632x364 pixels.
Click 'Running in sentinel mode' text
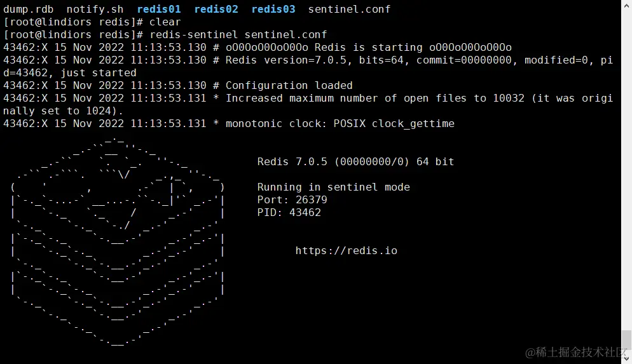[333, 187]
